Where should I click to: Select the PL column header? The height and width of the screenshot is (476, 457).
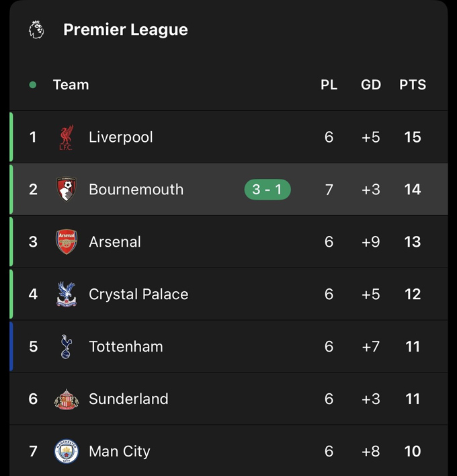coord(329,85)
